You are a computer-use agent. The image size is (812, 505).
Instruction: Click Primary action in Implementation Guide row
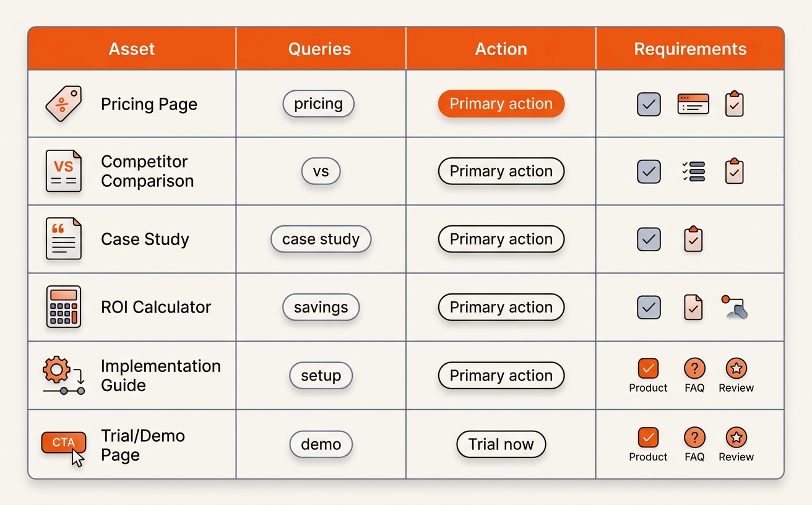pos(501,376)
